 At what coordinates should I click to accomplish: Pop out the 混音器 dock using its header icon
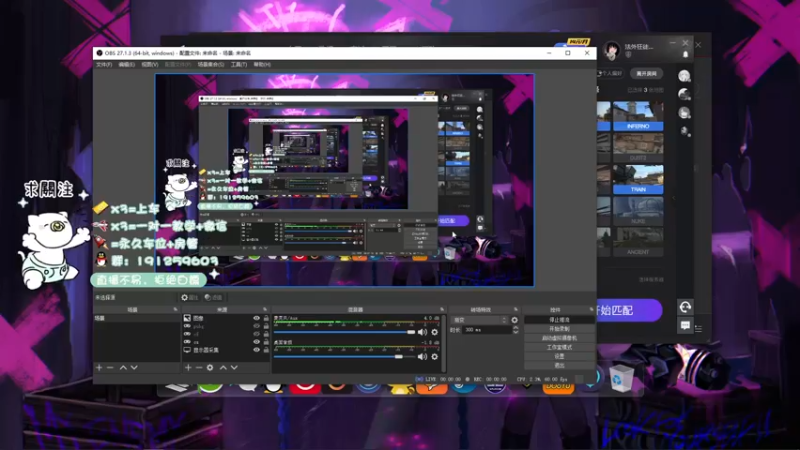click(x=442, y=310)
